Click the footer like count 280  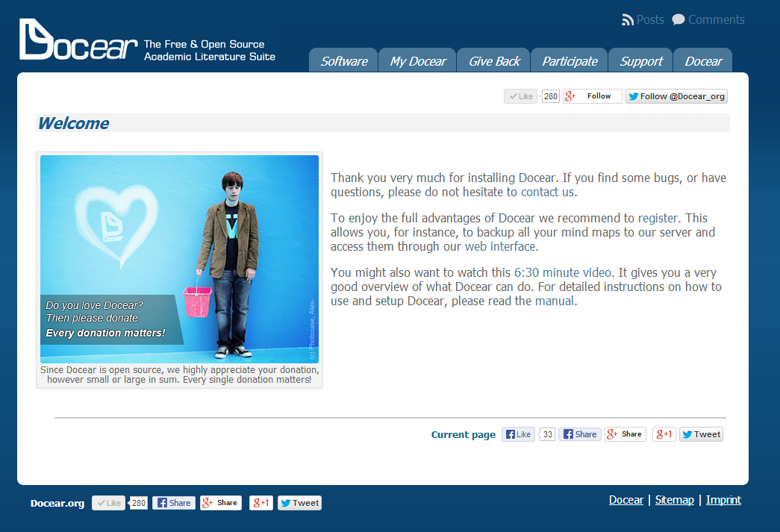click(138, 503)
